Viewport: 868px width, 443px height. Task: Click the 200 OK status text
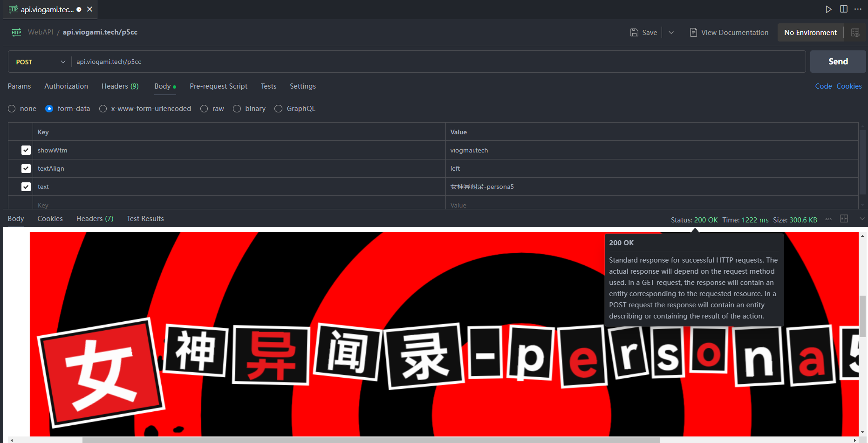[x=706, y=220]
